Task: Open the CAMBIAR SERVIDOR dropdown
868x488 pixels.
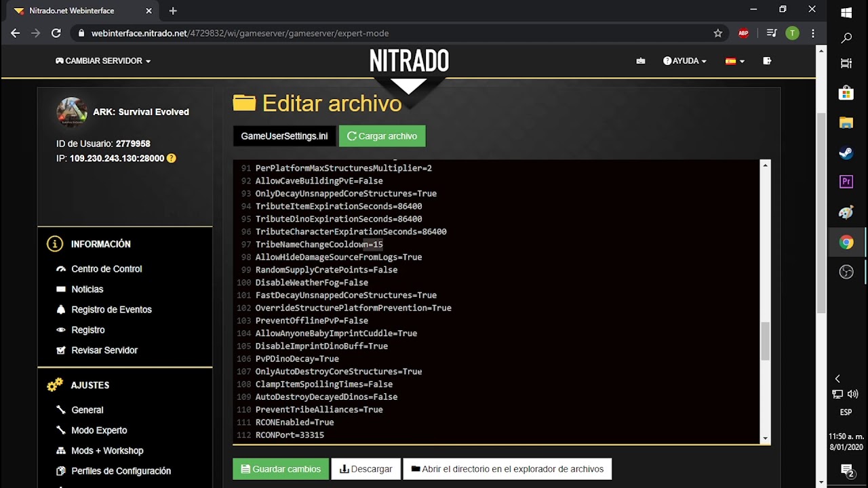Action: pos(103,61)
